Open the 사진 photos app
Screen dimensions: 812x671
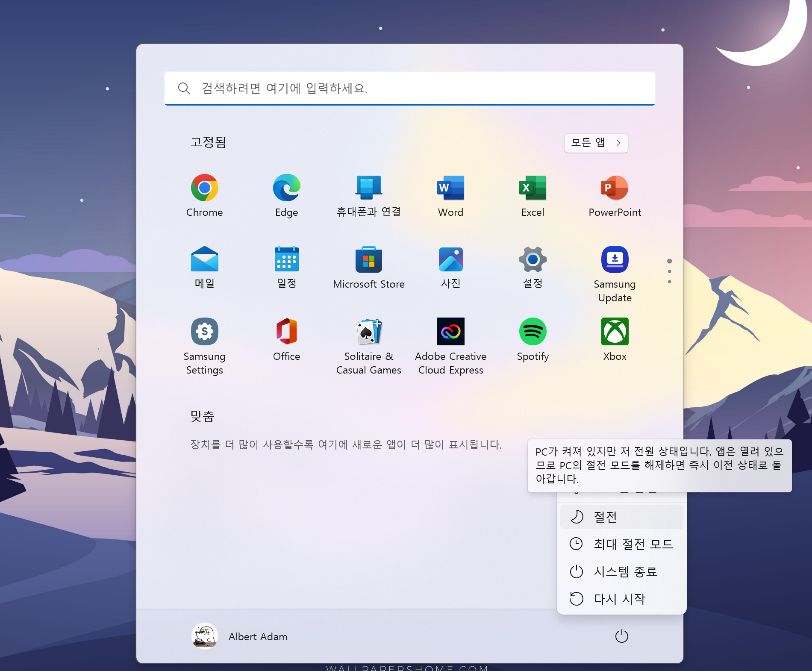pyautogui.click(x=450, y=268)
